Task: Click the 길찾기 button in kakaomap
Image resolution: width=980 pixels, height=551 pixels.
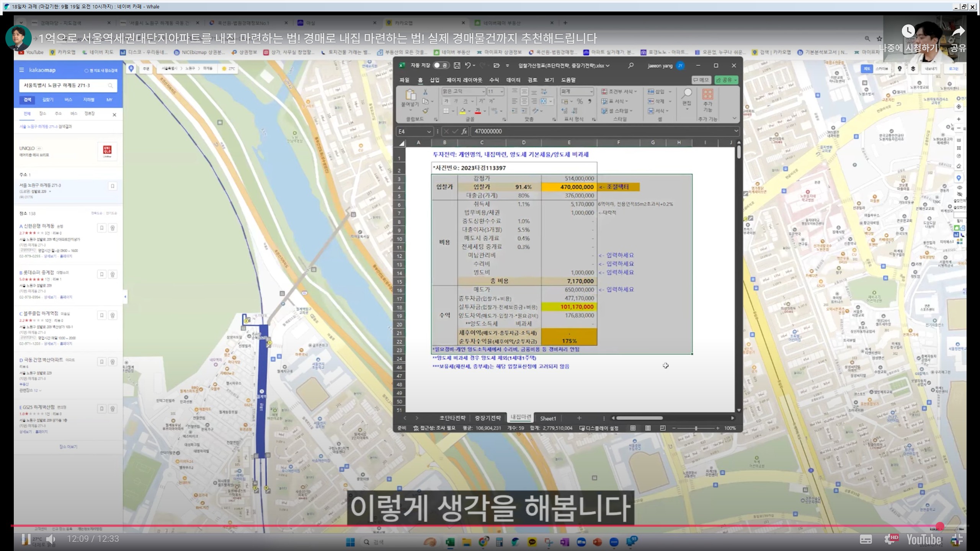Action: (48, 99)
